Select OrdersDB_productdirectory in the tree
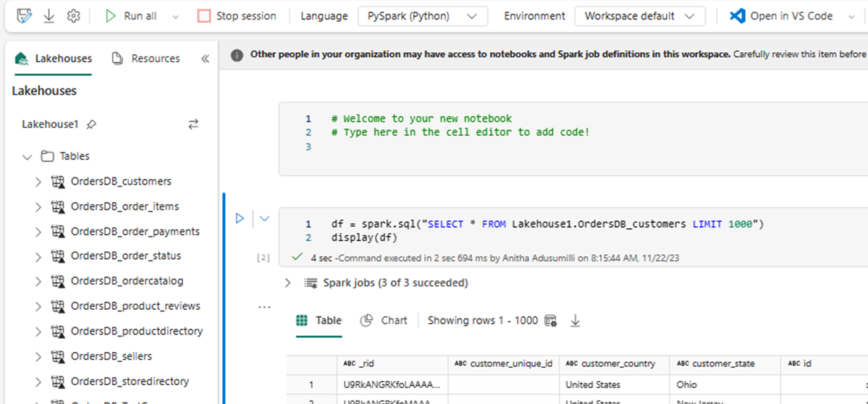The height and width of the screenshot is (404, 868). pyautogui.click(x=137, y=332)
